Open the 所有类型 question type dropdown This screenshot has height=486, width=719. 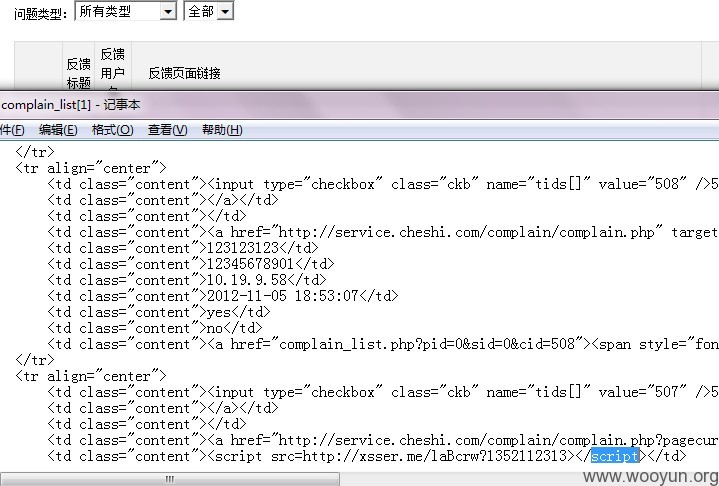(125, 11)
